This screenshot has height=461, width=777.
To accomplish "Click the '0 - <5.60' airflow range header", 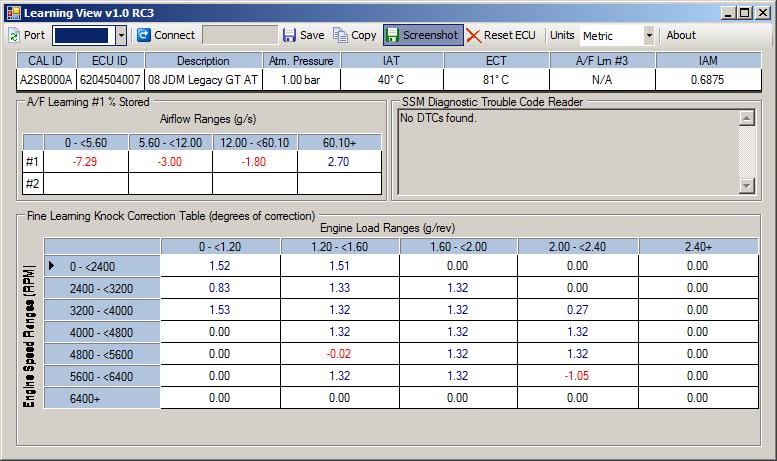I will (x=86, y=143).
